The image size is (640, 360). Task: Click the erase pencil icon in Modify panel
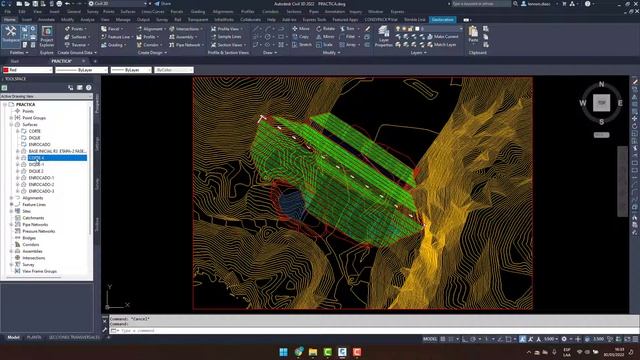367,29
